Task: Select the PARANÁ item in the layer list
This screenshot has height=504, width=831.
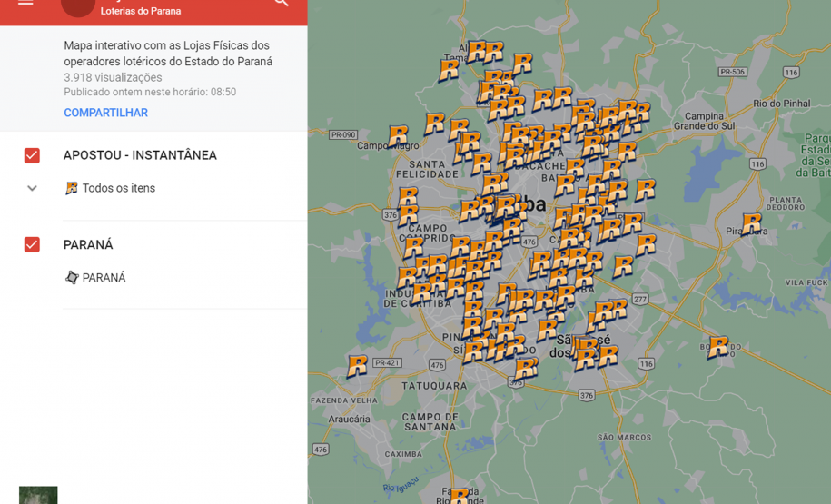Action: click(104, 278)
